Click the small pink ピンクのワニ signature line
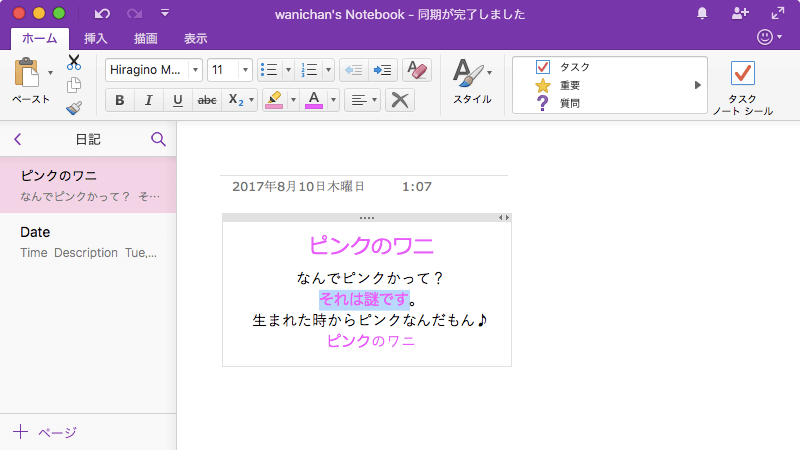 371,341
